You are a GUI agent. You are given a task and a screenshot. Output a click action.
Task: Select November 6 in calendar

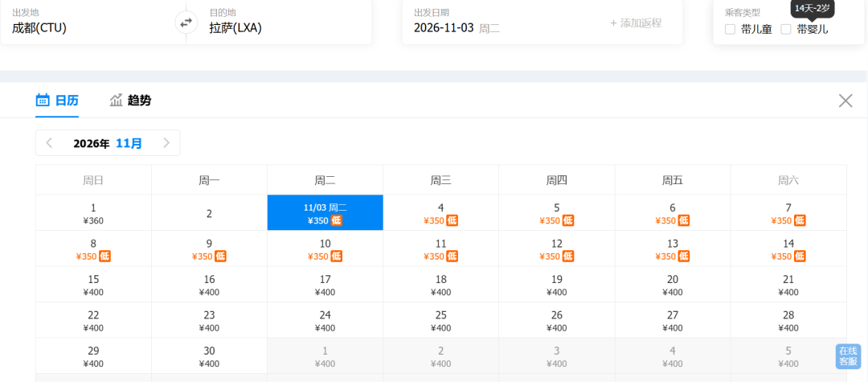coord(673,213)
